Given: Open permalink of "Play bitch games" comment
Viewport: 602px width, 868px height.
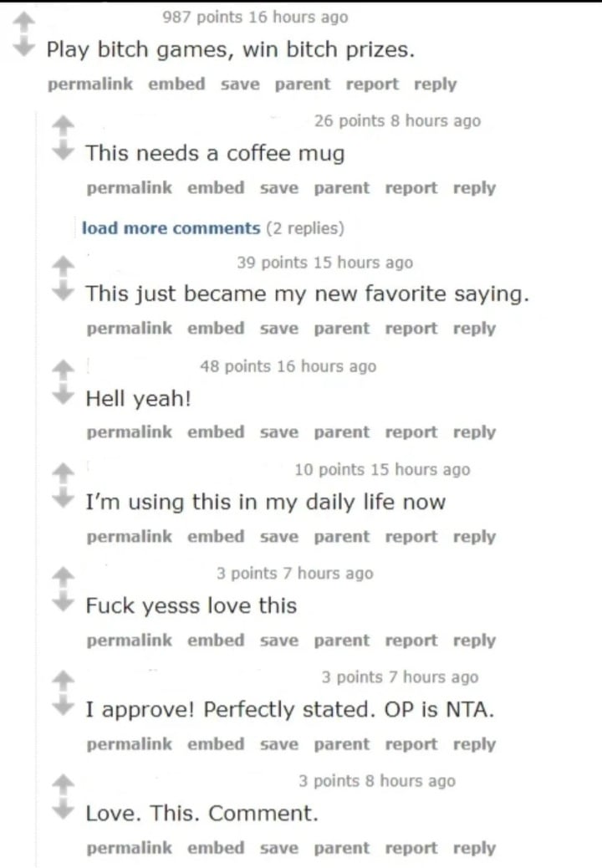Looking at the screenshot, I should click(89, 84).
